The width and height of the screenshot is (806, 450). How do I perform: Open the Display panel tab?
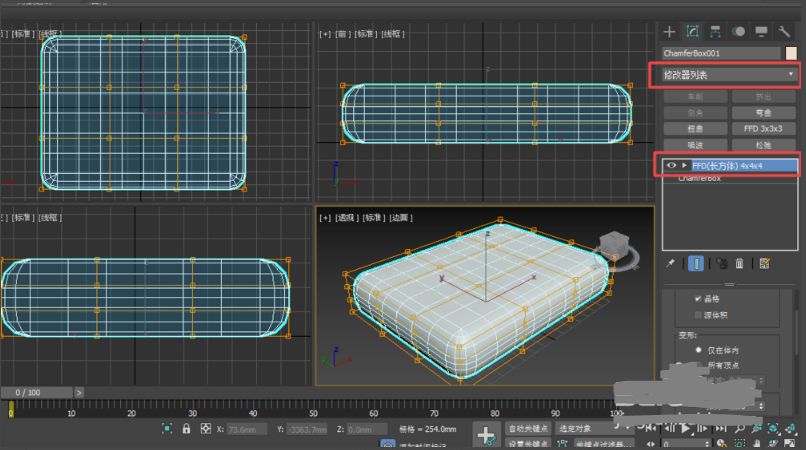tap(761, 32)
